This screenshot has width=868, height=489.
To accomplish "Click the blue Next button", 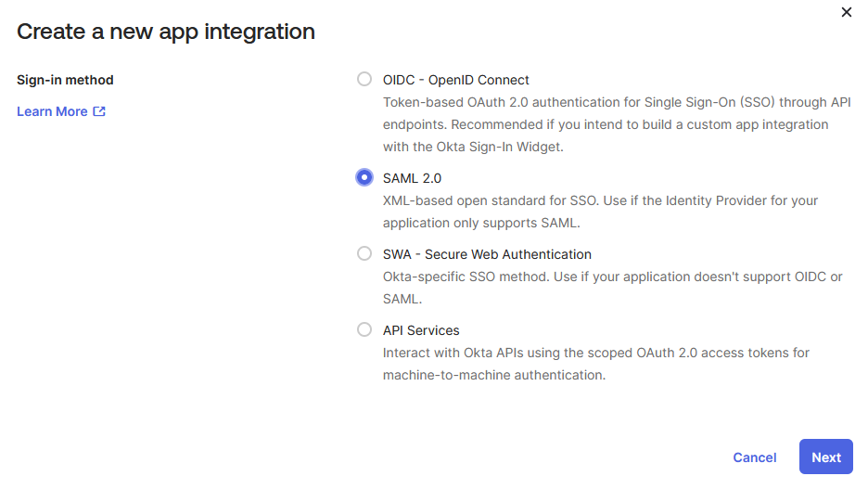I will [x=825, y=457].
